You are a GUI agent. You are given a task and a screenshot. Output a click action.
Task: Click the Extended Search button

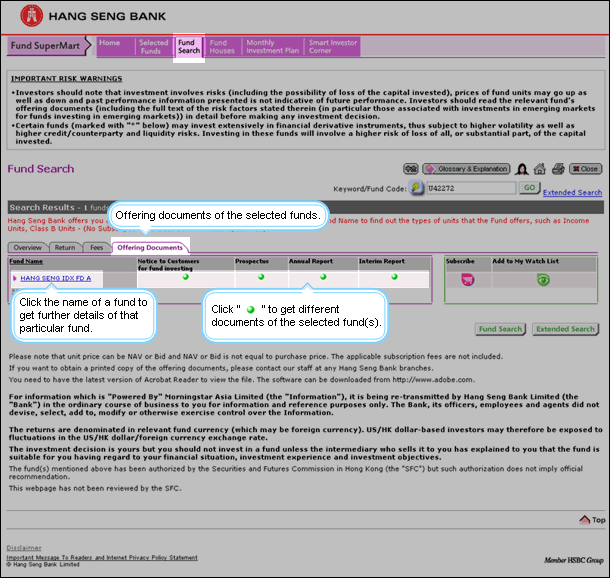[x=565, y=329]
